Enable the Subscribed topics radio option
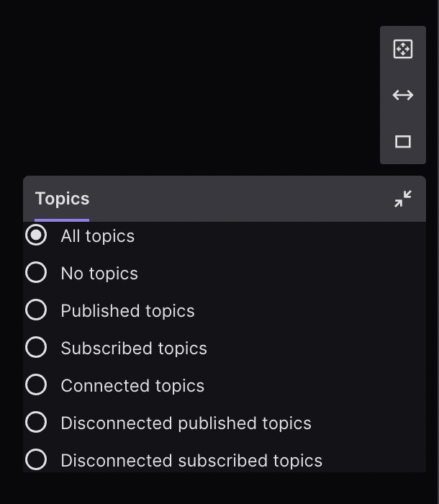This screenshot has height=504, width=439. click(36, 348)
